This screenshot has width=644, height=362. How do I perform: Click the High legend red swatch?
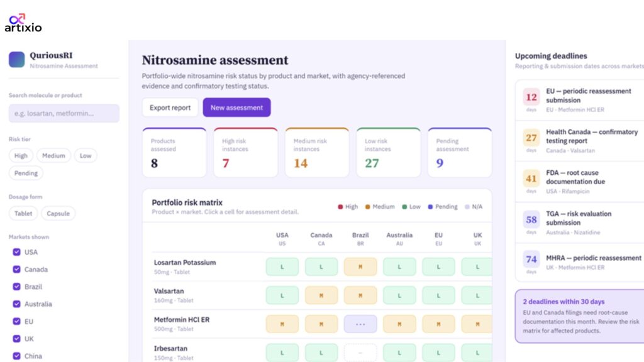pos(340,207)
